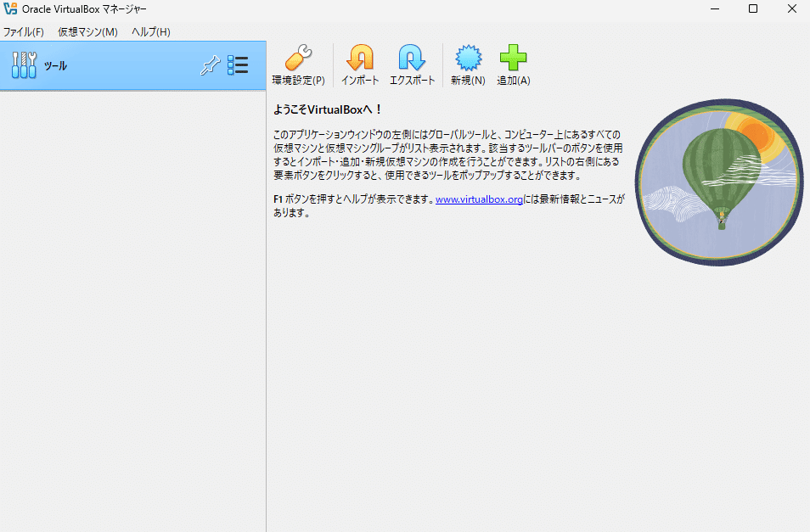Add existing VM with 追加(A) plus icon

pyautogui.click(x=513, y=58)
